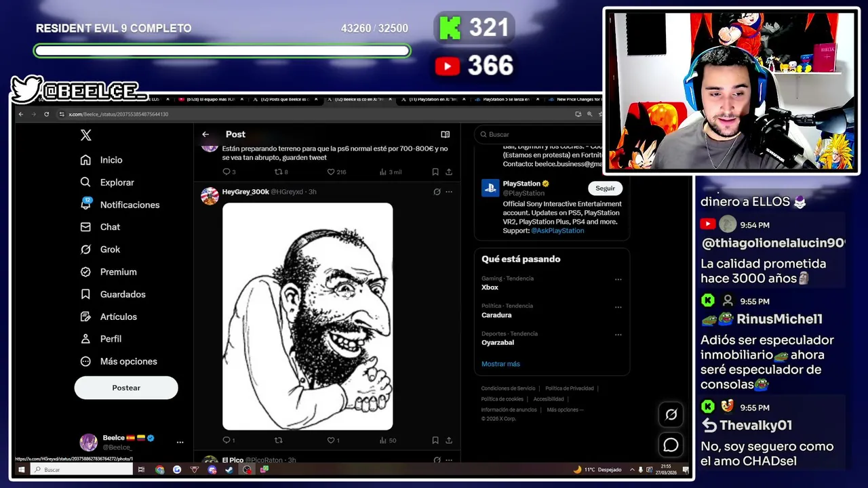Open weather widget showing 11°C Despejado

click(597, 469)
